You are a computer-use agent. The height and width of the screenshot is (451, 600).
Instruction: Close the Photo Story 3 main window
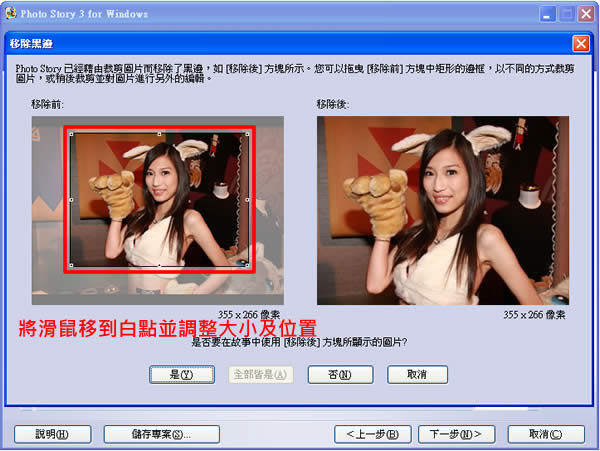click(586, 15)
